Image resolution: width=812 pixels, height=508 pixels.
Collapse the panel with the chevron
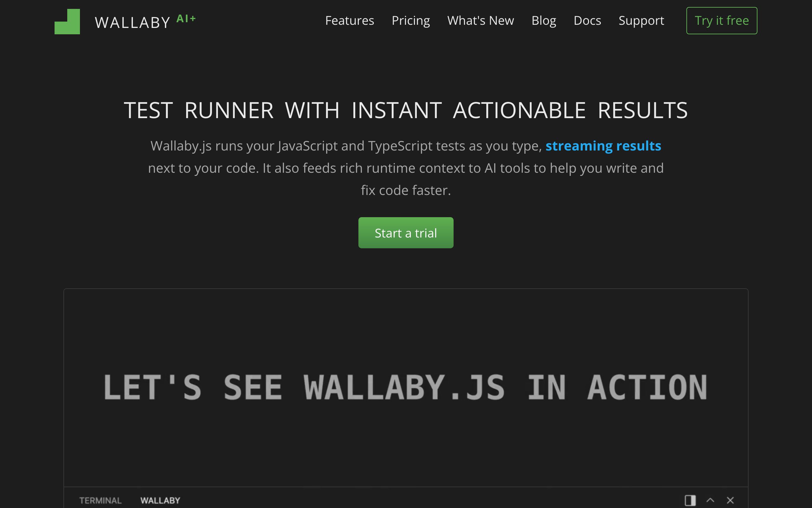pos(710,500)
